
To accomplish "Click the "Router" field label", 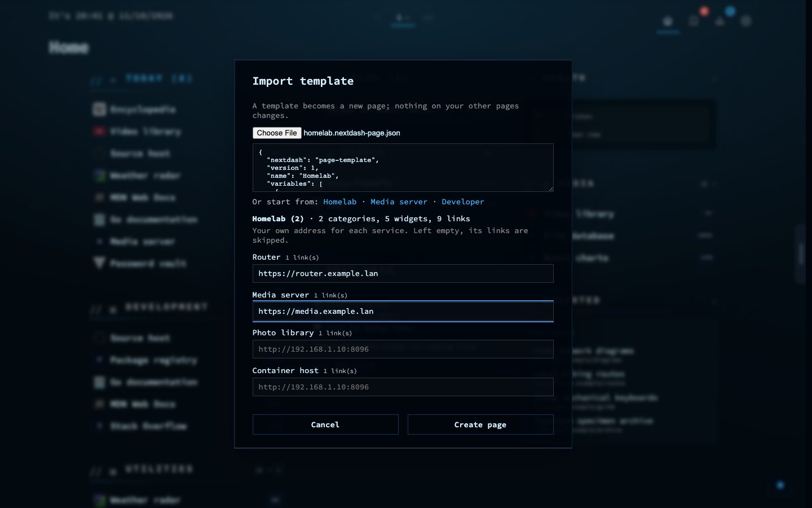I will coord(266,257).
